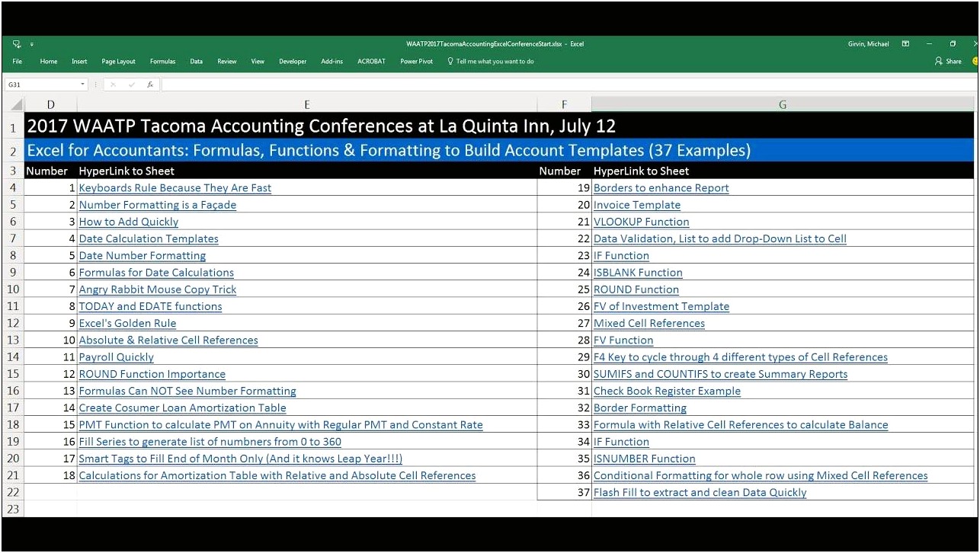Screen dimensions: 980x553
Task: Select row 1 header
Action: tap(13, 126)
